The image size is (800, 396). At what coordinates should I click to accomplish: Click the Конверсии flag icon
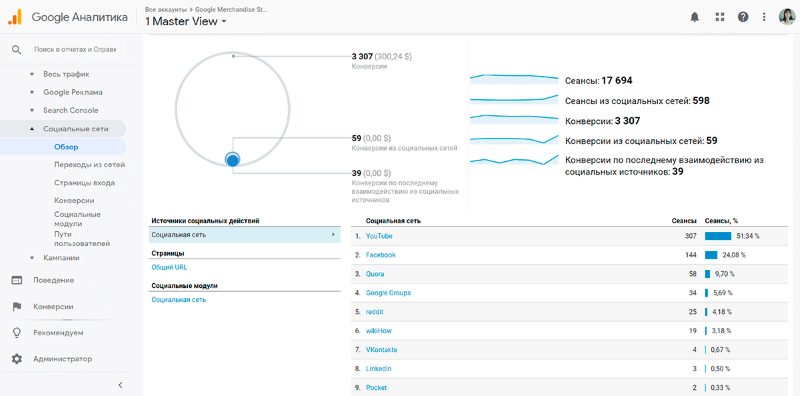pyautogui.click(x=17, y=307)
